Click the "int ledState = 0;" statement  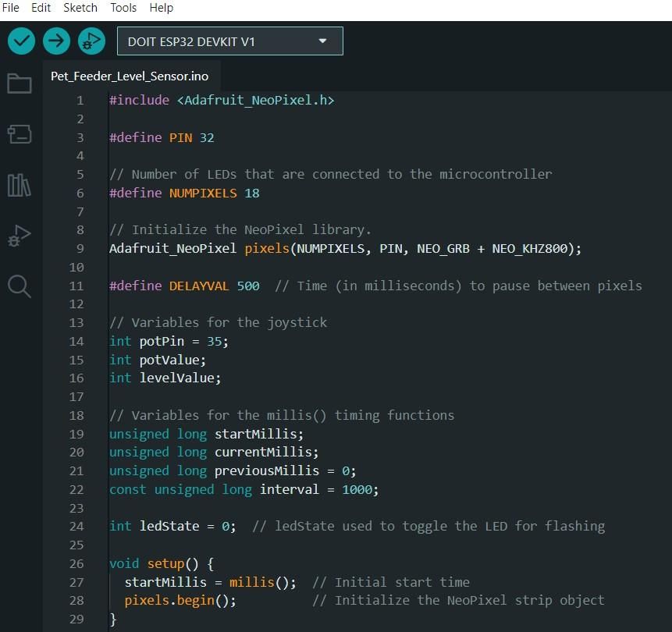pyautogui.click(x=172, y=526)
